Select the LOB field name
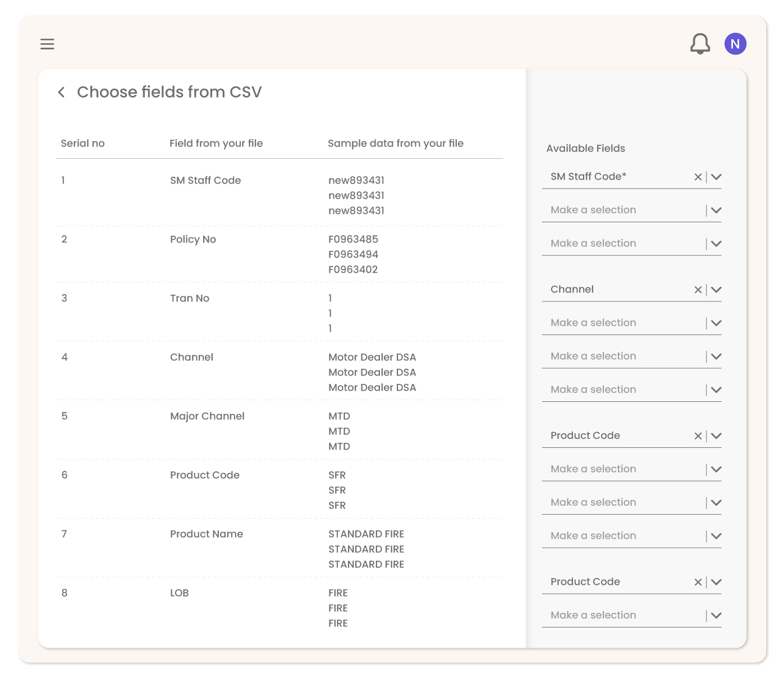The image size is (784, 678). [179, 593]
